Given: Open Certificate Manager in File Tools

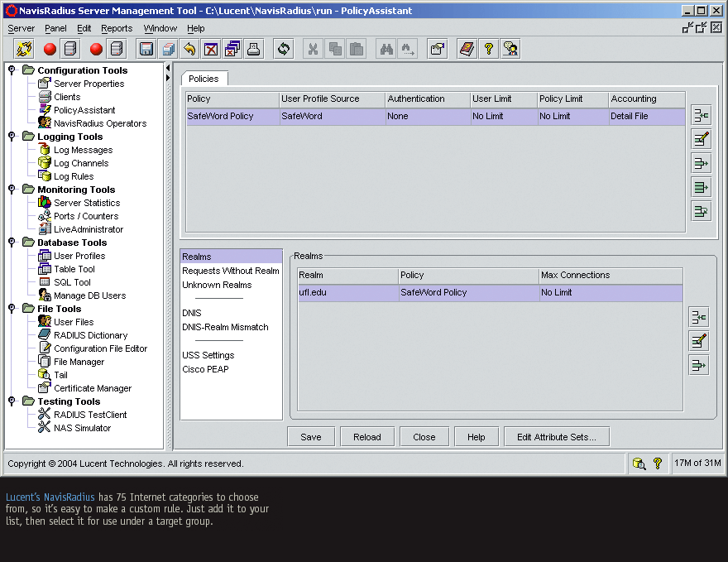Looking at the screenshot, I should click(93, 388).
